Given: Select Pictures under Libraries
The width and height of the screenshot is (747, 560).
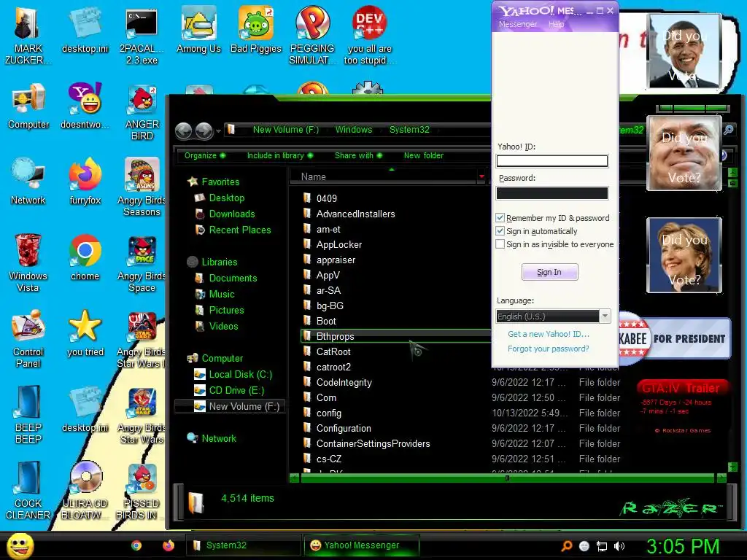Looking at the screenshot, I should click(226, 310).
